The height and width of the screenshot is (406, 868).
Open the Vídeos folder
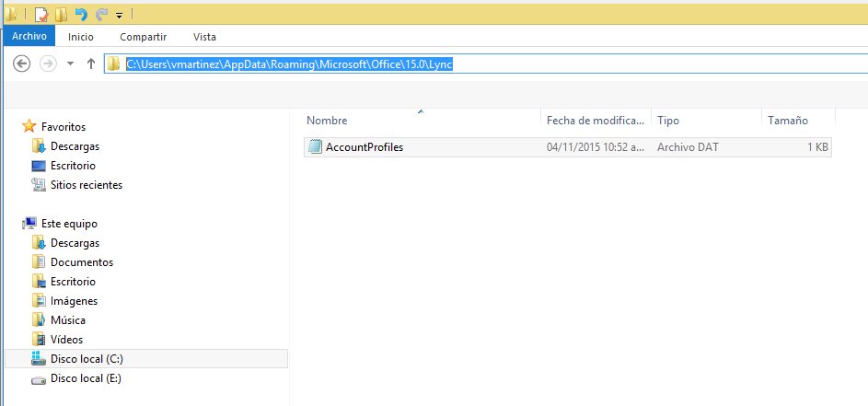[x=66, y=340]
